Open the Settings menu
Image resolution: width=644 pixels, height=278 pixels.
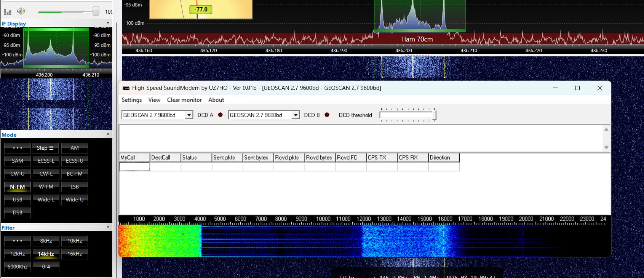click(131, 100)
